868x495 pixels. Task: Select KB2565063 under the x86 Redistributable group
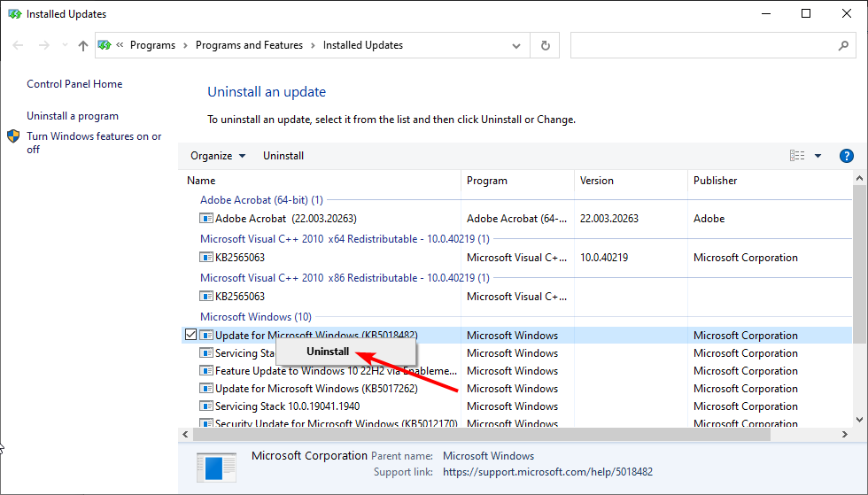tap(517, 297)
